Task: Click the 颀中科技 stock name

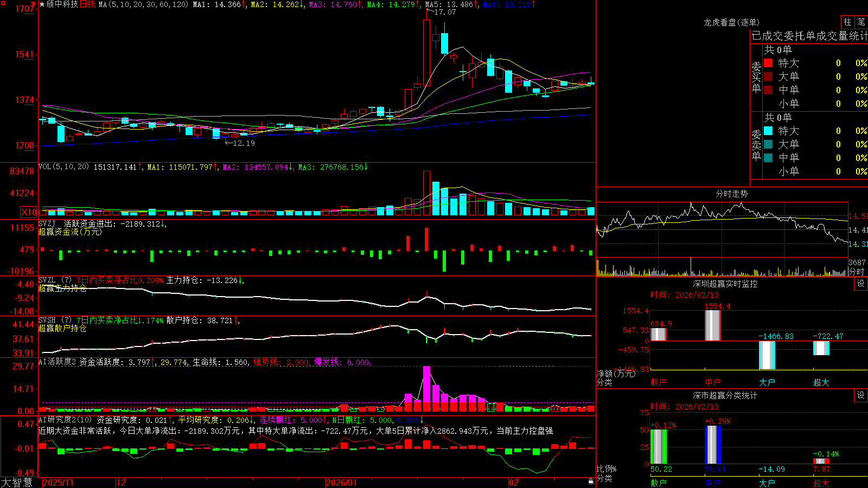Action: [62, 4]
